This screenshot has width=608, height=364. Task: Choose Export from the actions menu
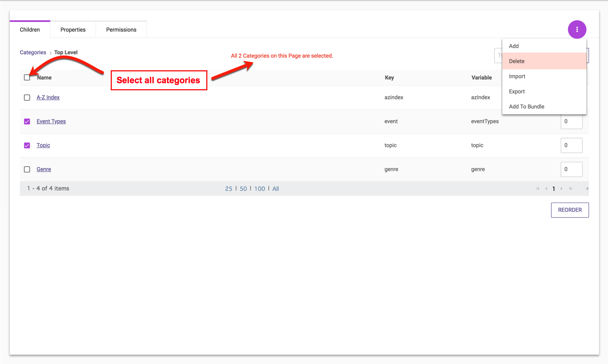coord(517,92)
